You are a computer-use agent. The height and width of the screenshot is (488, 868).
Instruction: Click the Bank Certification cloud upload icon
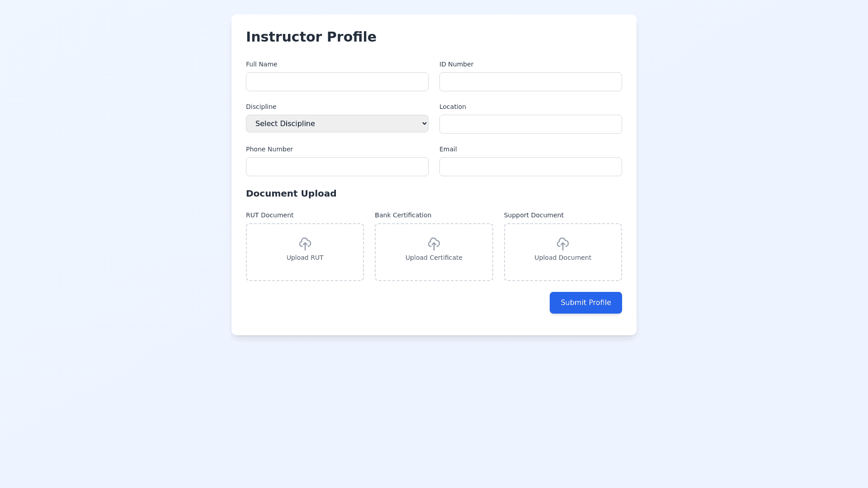[x=434, y=244]
